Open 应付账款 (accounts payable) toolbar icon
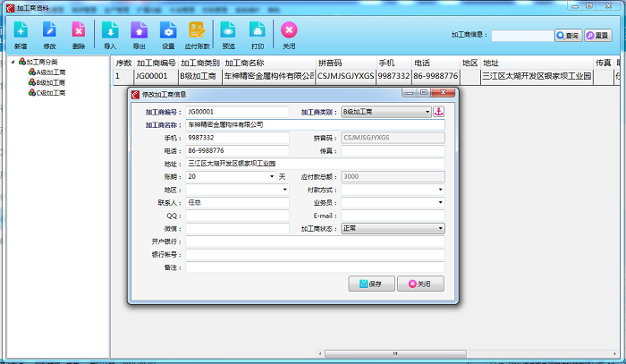Image resolution: width=626 pixels, height=364 pixels. tap(198, 35)
